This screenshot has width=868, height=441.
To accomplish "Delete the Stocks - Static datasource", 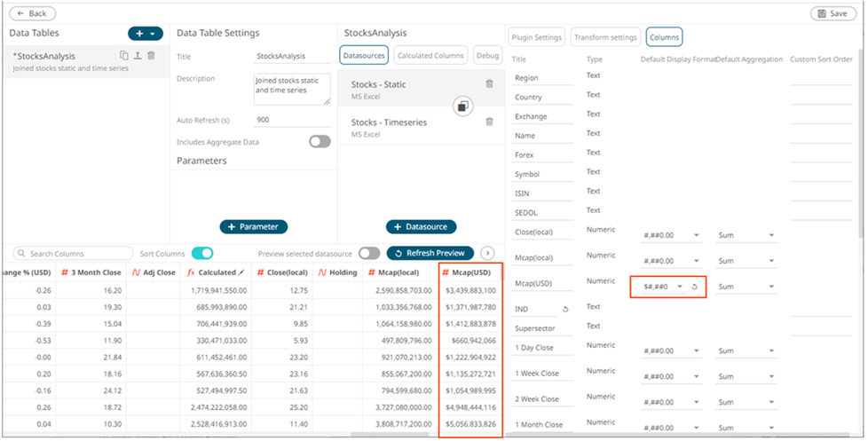I will point(489,83).
